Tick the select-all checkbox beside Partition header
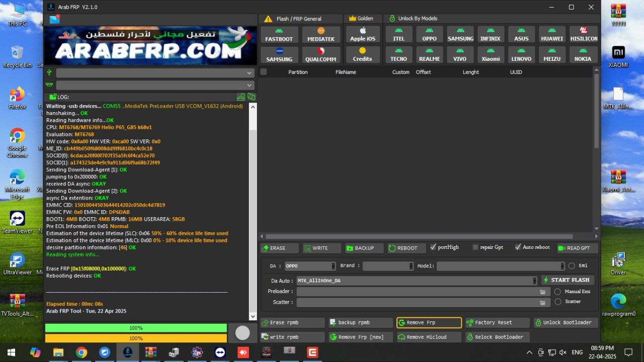The width and height of the screenshot is (644, 362). pyautogui.click(x=264, y=72)
